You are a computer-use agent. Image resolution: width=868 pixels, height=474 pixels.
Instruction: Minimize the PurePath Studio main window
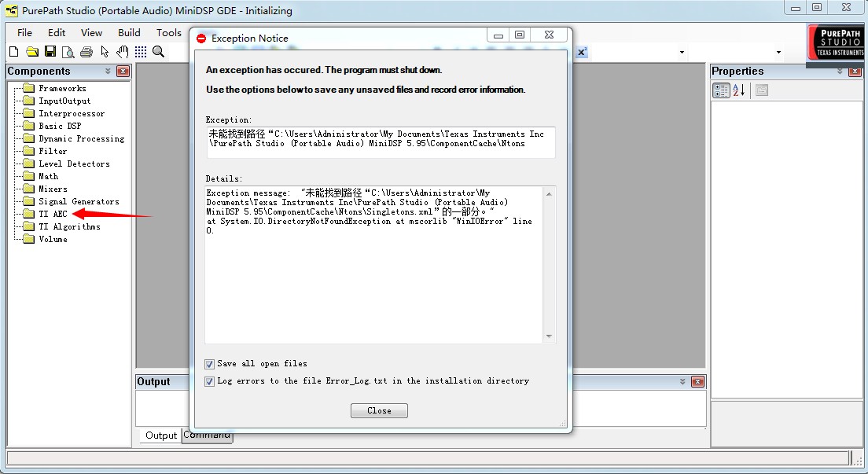click(796, 8)
